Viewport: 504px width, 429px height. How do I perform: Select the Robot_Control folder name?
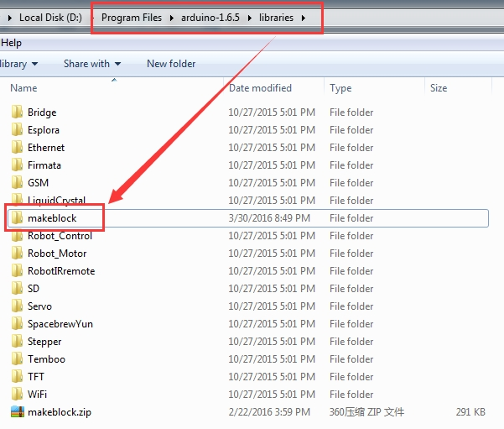click(60, 236)
